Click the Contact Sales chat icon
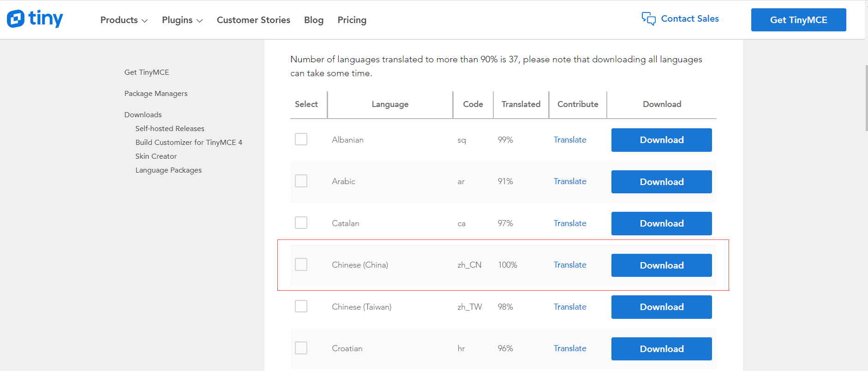868x371 pixels. [x=648, y=19]
